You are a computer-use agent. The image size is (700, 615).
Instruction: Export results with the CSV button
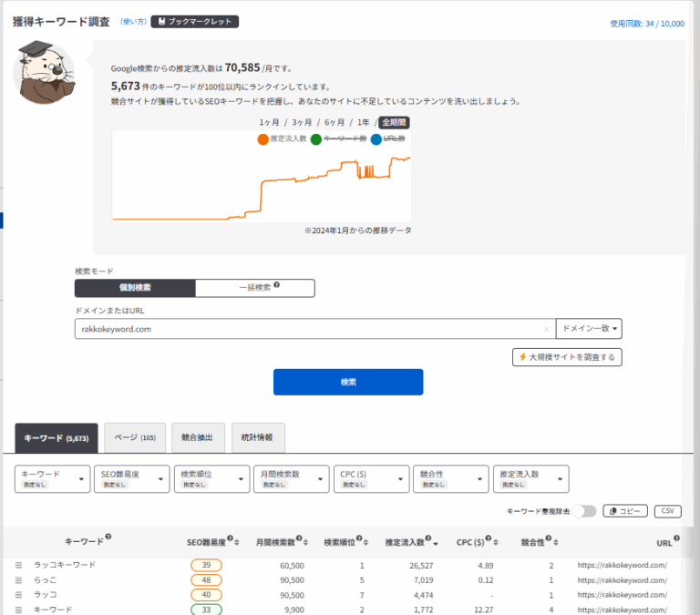pos(668,511)
